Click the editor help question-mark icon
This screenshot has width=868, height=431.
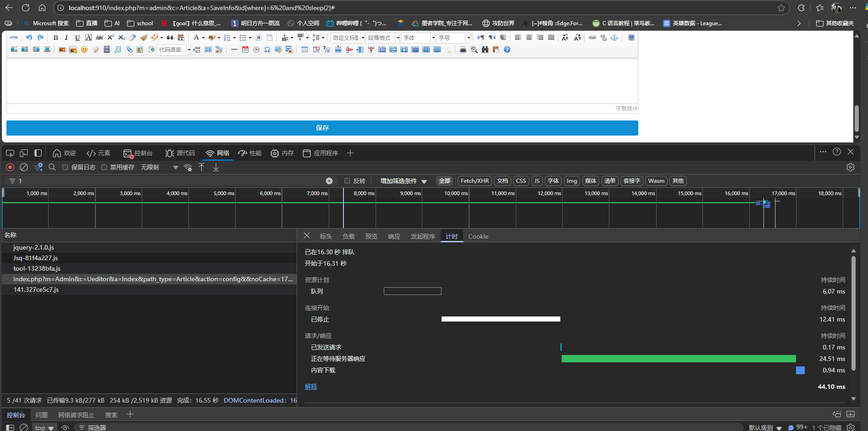(x=507, y=49)
